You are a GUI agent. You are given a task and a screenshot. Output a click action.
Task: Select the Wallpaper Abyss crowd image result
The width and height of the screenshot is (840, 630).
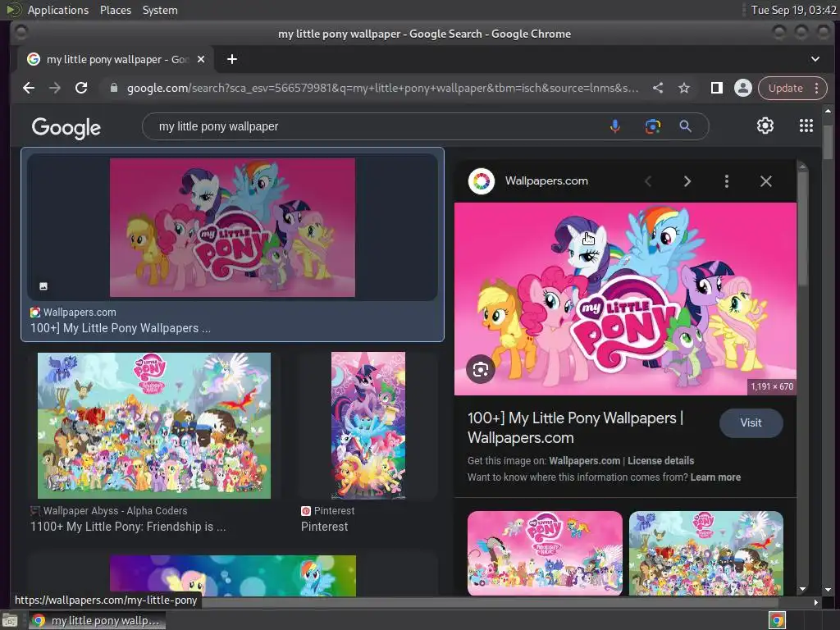click(x=153, y=426)
